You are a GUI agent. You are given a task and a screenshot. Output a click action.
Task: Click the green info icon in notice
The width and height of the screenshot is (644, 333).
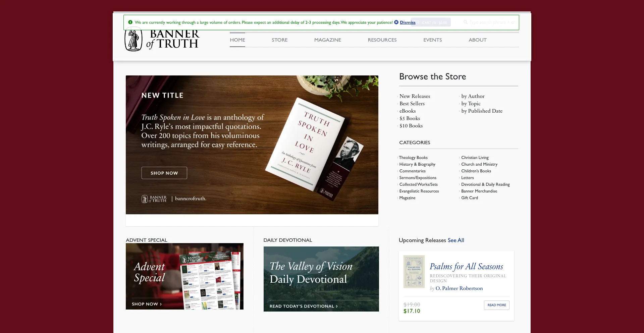[x=130, y=22]
